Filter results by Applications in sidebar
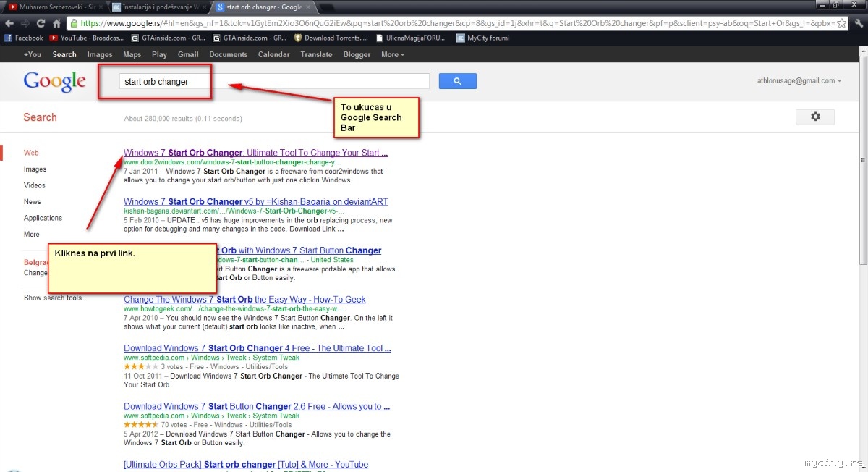Image resolution: width=868 pixels, height=472 pixels. [43, 218]
